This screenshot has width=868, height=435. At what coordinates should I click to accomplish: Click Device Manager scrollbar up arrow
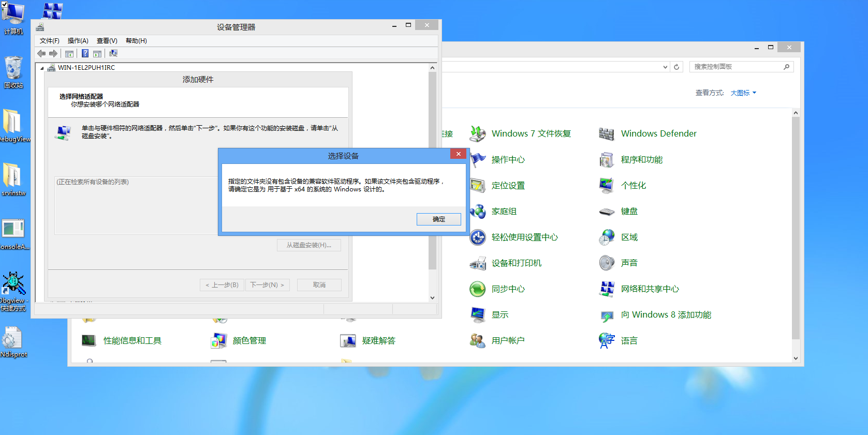click(x=433, y=68)
